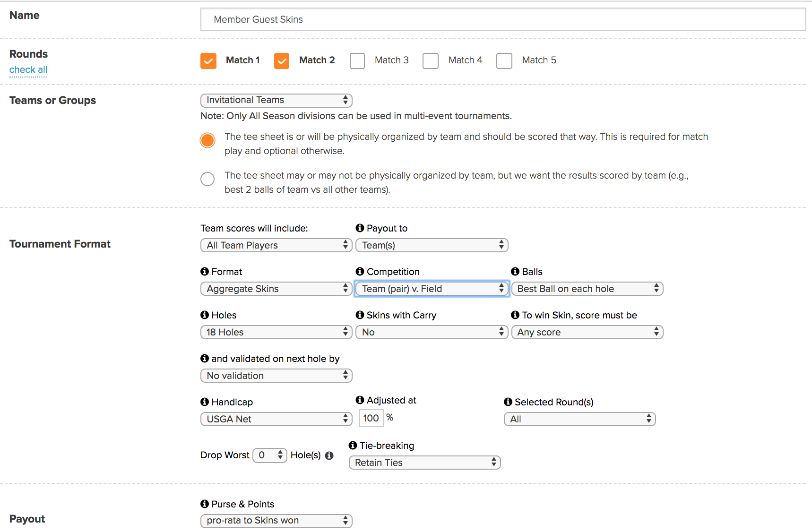The width and height of the screenshot is (812, 532).
Task: Click the Teams or Groups section heading
Action: coord(52,100)
